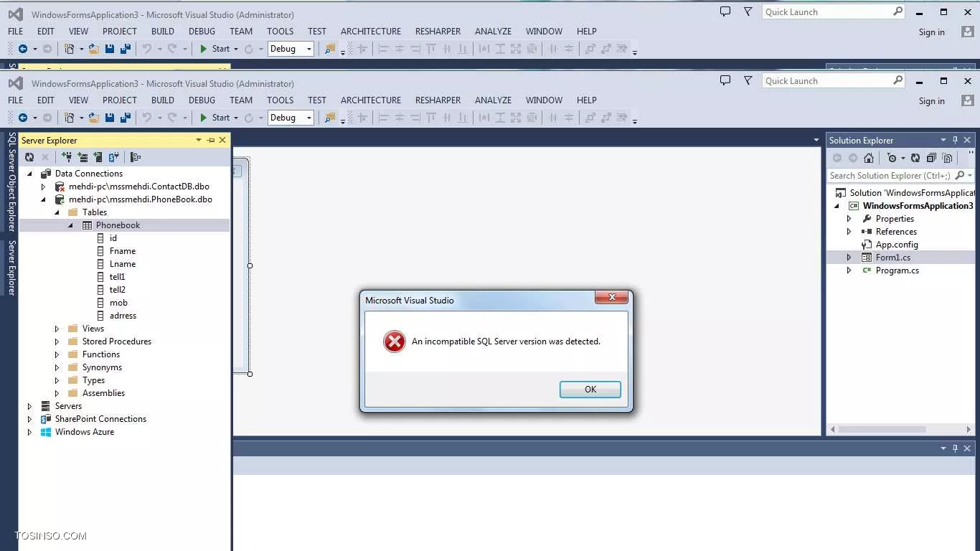This screenshot has width=980, height=551.
Task: Click Connect to Server icon in Server Explorer
Action: [x=83, y=157]
